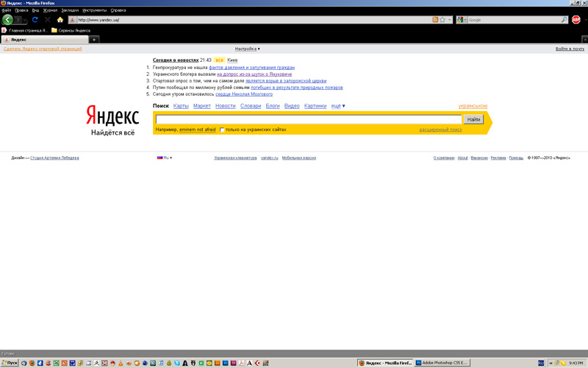Click the Stop loading X icon
Viewport: 588px width, 368px height.
tap(48, 20)
